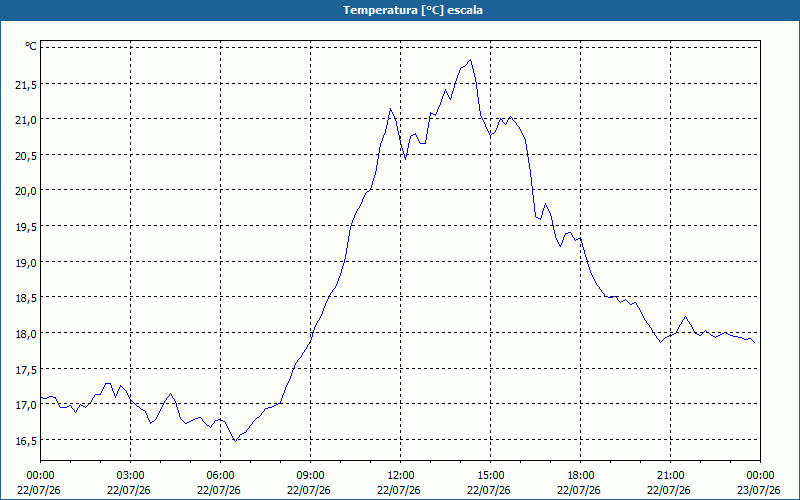Select the 20,0 y-axis value
The width and height of the screenshot is (800, 500).
26,191
